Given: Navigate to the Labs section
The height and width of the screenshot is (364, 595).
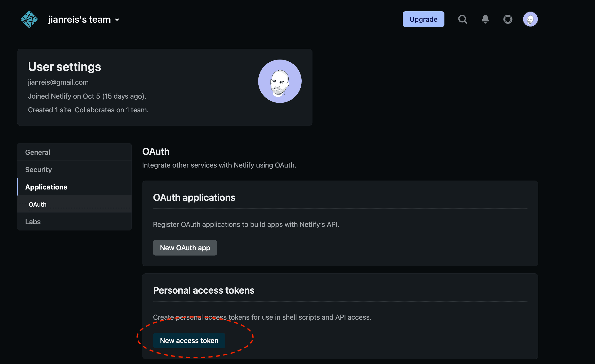Looking at the screenshot, I should point(33,221).
